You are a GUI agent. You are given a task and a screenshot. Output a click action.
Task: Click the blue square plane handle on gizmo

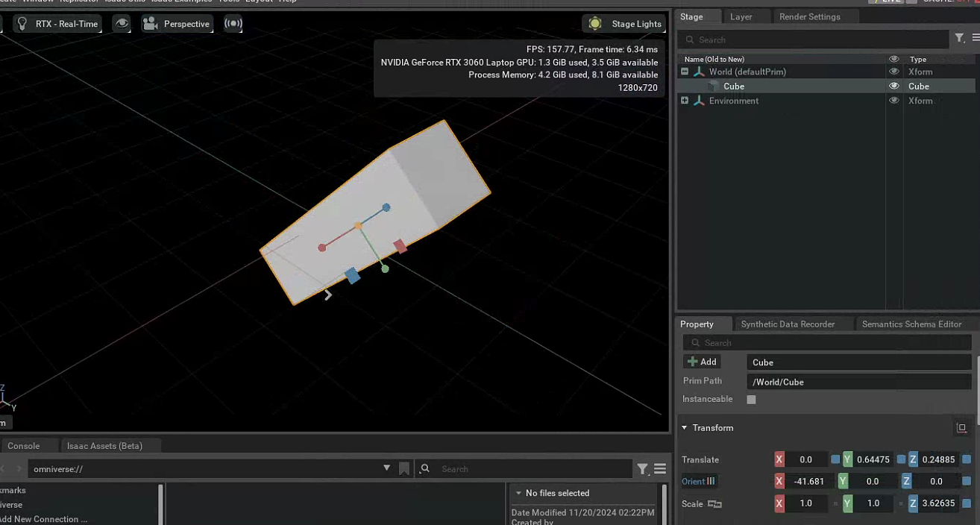(353, 276)
